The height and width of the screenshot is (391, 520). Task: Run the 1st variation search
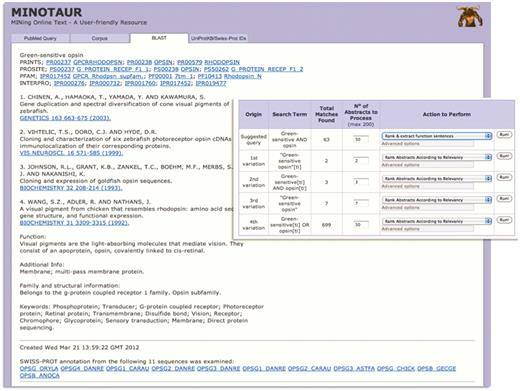[504, 156]
